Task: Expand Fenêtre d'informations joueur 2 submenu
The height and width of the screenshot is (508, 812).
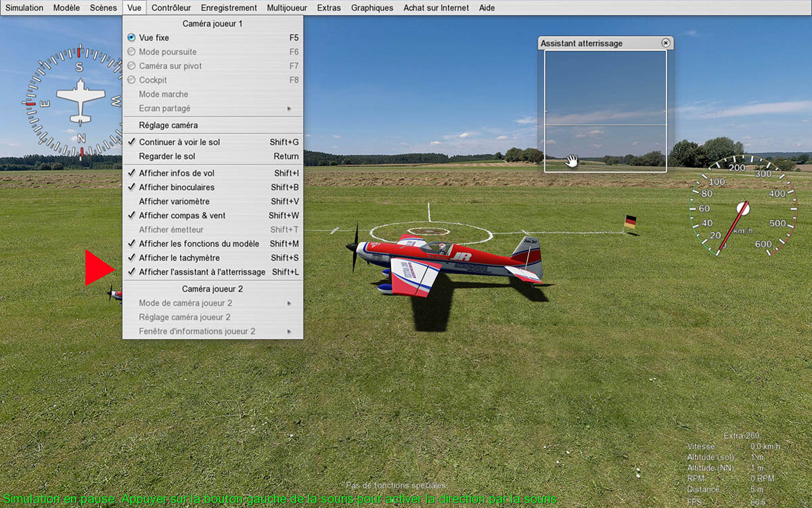Action: pyautogui.click(x=289, y=332)
